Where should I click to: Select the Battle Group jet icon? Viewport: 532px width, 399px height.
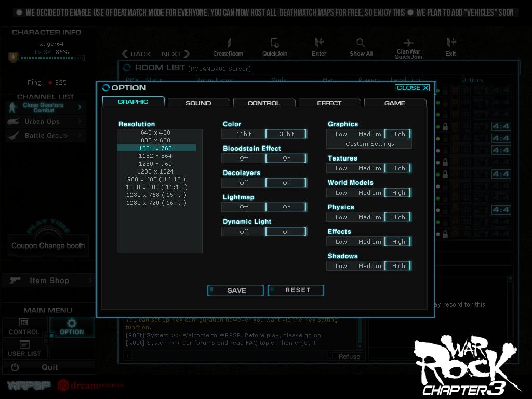pyautogui.click(x=13, y=136)
